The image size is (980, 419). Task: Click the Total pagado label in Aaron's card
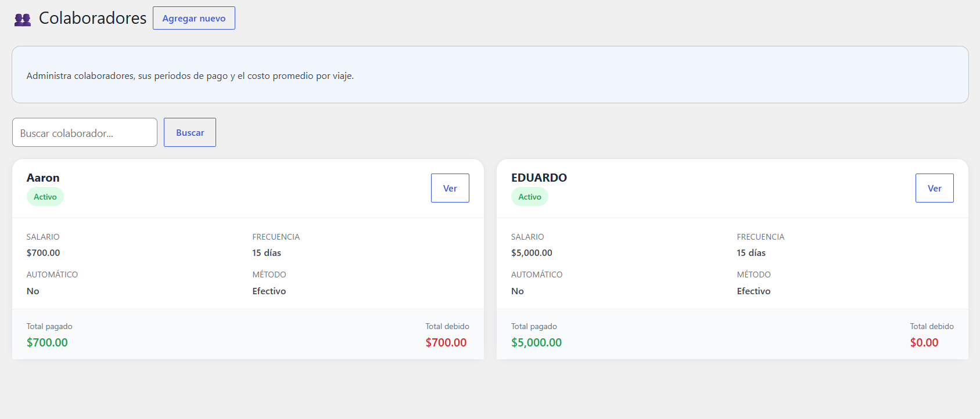pos(49,326)
